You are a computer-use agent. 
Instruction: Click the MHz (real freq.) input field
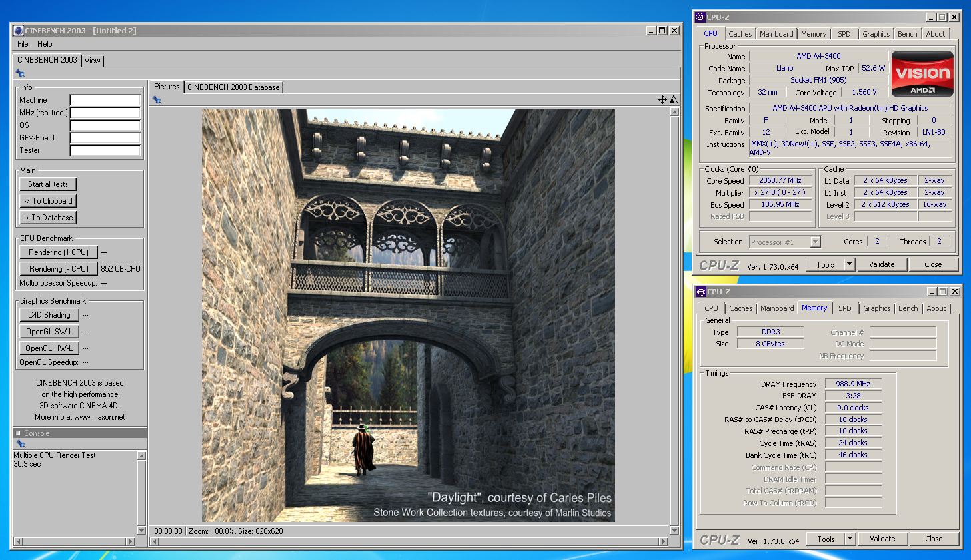(105, 113)
